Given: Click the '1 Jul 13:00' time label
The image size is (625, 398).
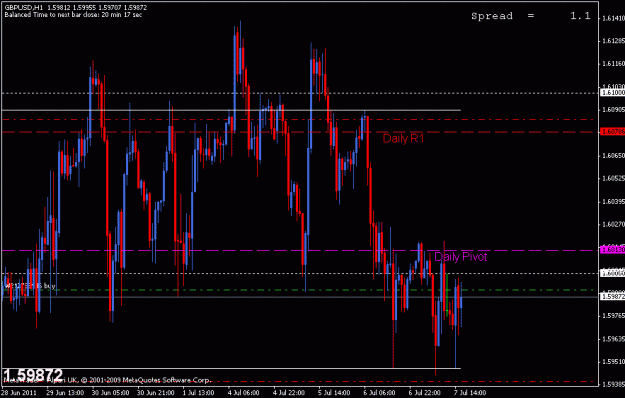Looking at the screenshot, I should pyautogui.click(x=199, y=393).
